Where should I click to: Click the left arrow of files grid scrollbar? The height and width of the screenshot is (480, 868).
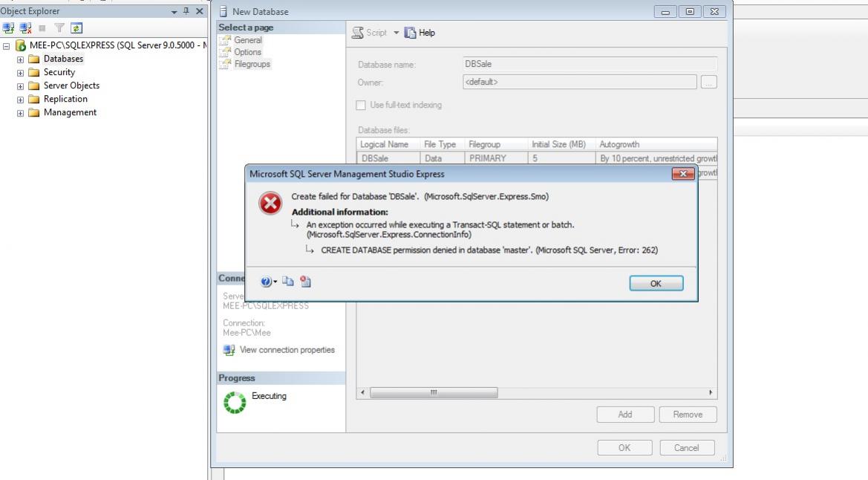point(362,392)
